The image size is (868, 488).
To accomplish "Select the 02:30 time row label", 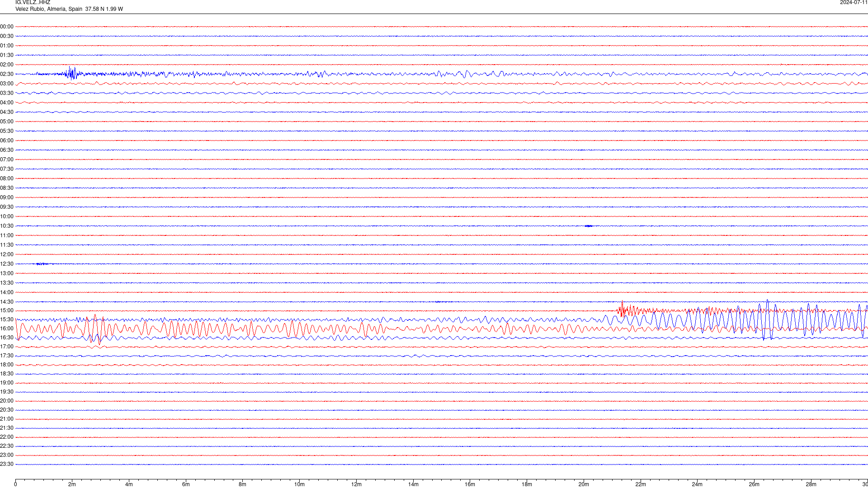I will pos(7,74).
